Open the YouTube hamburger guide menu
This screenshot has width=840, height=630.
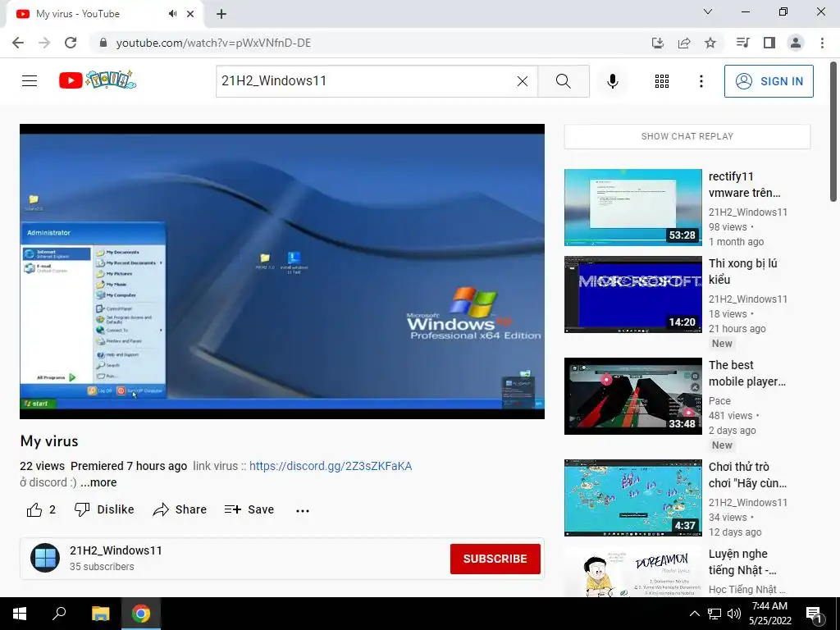point(30,81)
